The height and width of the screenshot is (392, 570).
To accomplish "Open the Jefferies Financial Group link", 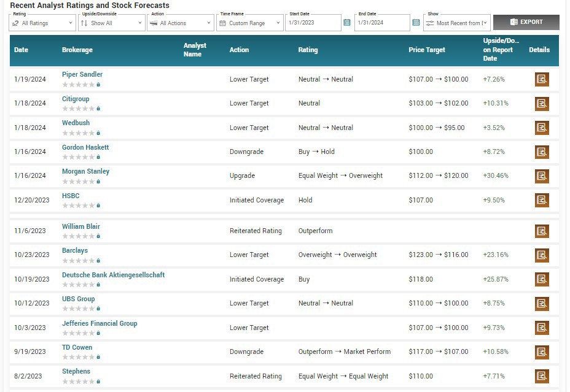I will coord(100,323).
